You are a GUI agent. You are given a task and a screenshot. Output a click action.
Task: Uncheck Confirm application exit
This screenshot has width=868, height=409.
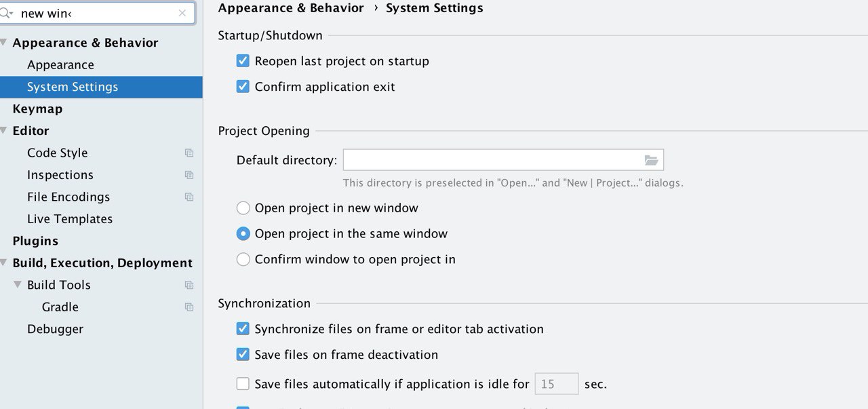[243, 87]
